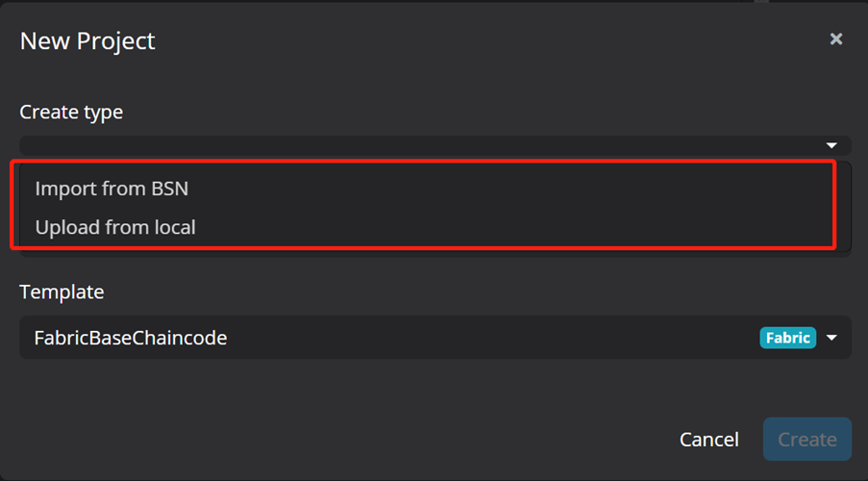
Task: Close the New Project dialog with X
Action: click(836, 38)
